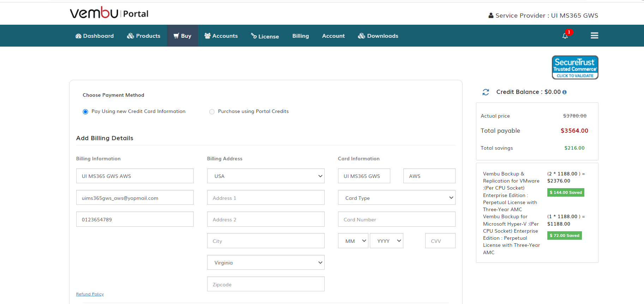Screen dimensions: 644x304
Task: Click the SecureTrust validation badge
Action: click(x=575, y=67)
